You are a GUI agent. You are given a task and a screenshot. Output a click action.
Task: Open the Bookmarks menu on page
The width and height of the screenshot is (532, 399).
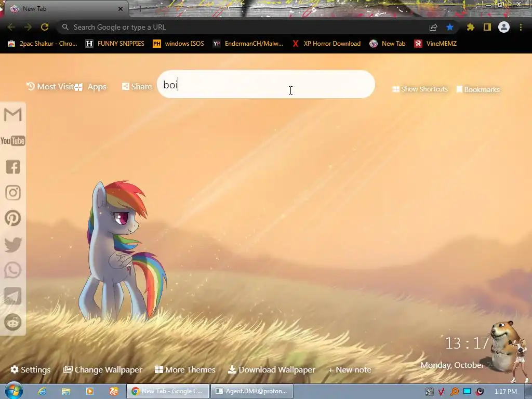[x=478, y=89]
